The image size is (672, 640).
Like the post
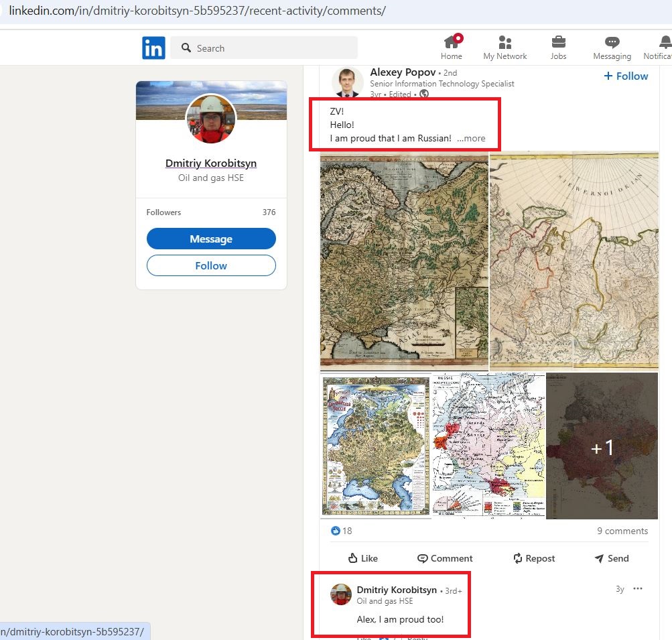pyautogui.click(x=363, y=558)
